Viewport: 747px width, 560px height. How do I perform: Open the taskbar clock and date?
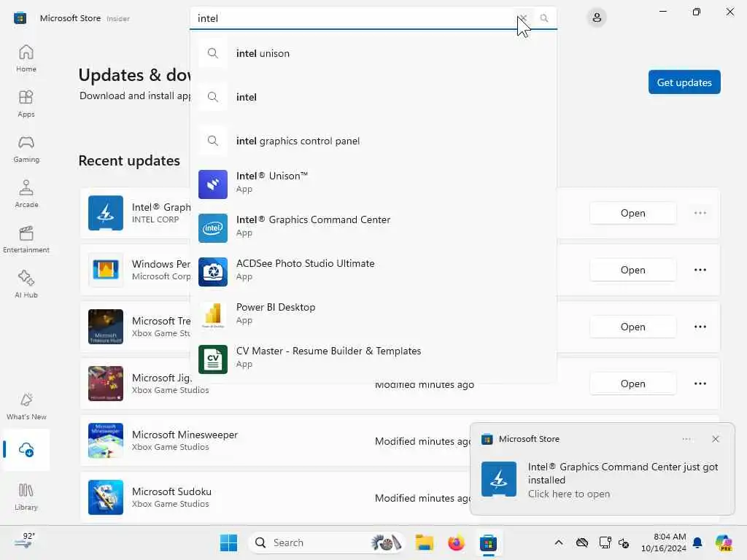click(664, 542)
